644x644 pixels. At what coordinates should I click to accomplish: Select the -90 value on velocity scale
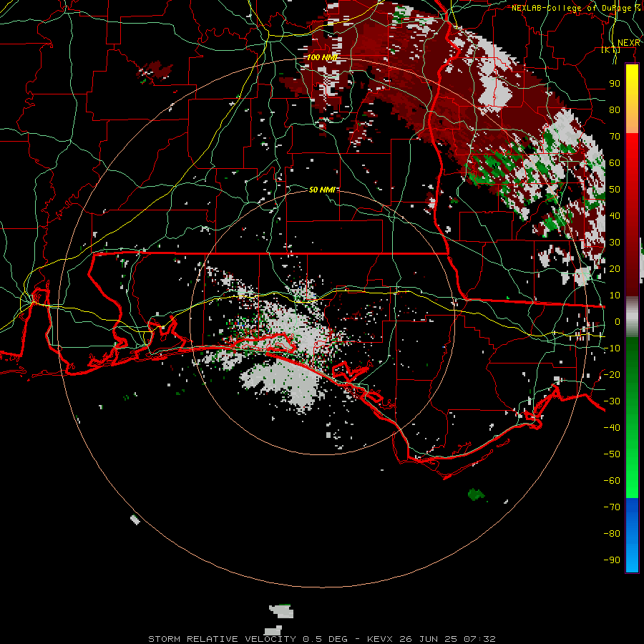click(612, 560)
